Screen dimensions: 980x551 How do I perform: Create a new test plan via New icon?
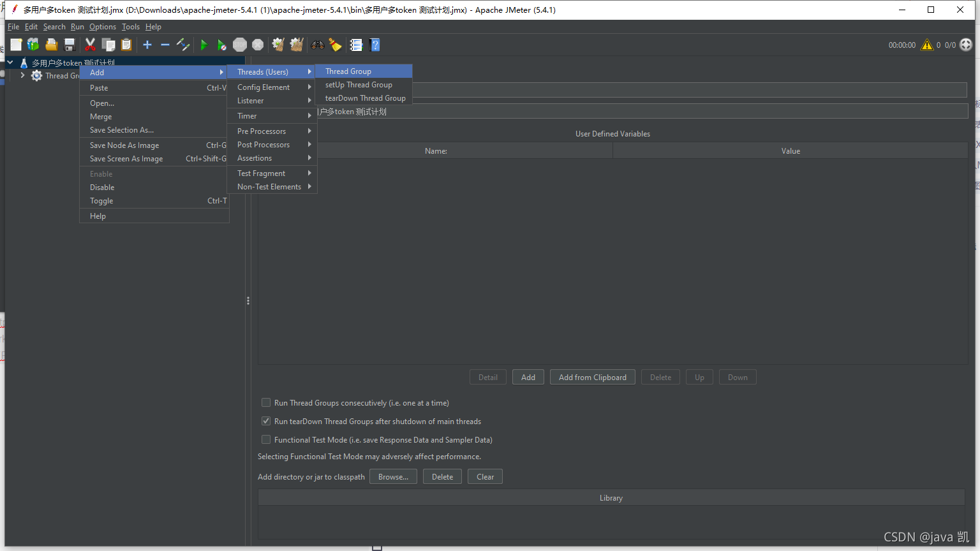(16, 45)
